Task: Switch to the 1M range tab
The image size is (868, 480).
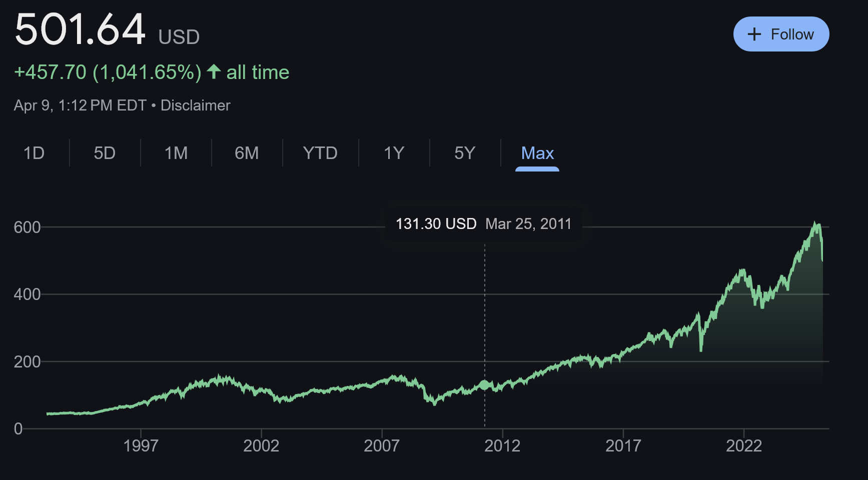Action: [176, 153]
